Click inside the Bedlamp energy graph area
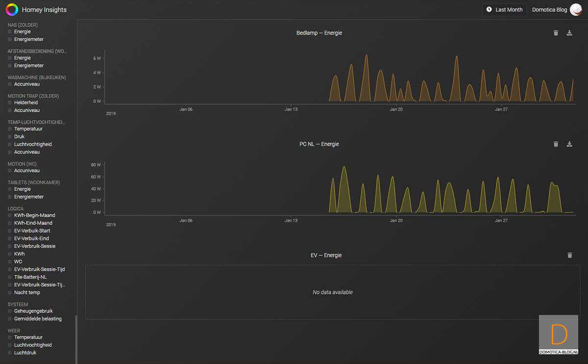588x364 pixels. (x=339, y=76)
